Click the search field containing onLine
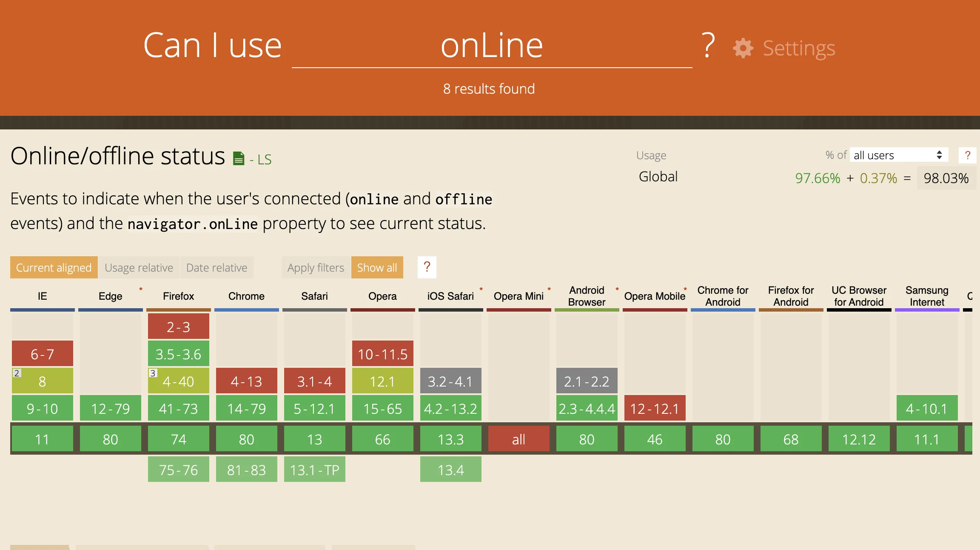Viewport: 980px width, 550px height. (x=492, y=46)
